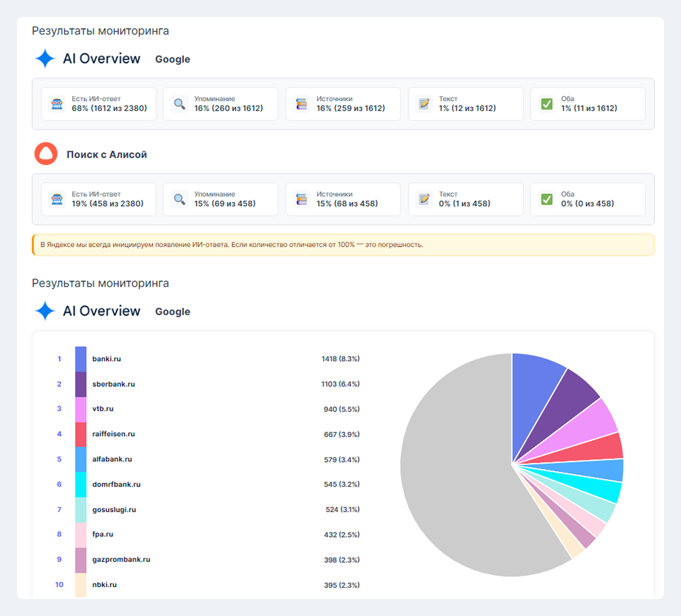This screenshot has height=616, width=681.
Task: Click green checkmark icon in Alice Оба card
Action: [x=547, y=199]
